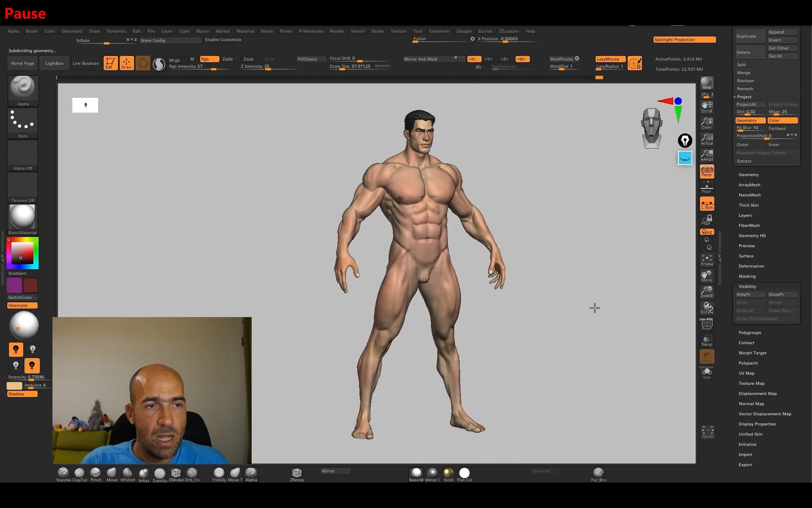Toggle PolyF wireframe display

point(707,324)
